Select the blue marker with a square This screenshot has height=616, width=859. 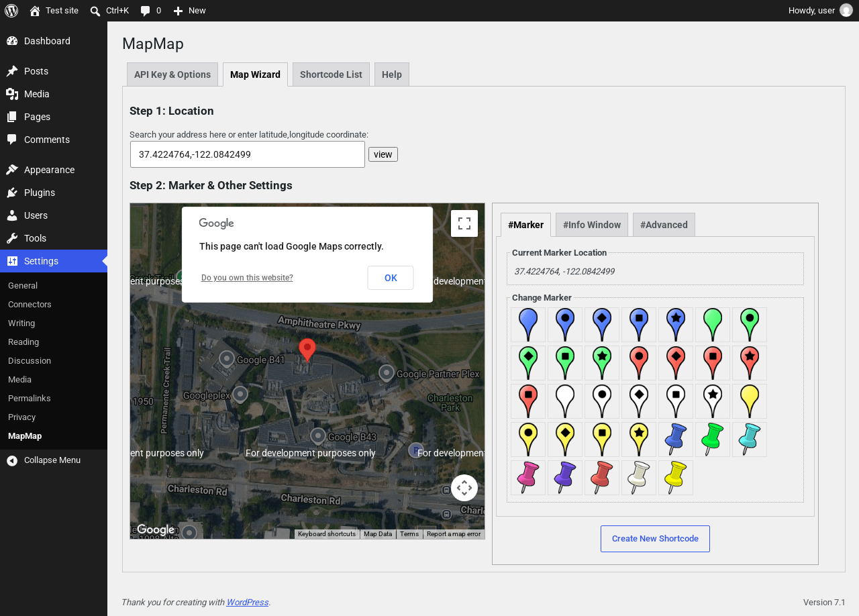click(639, 325)
